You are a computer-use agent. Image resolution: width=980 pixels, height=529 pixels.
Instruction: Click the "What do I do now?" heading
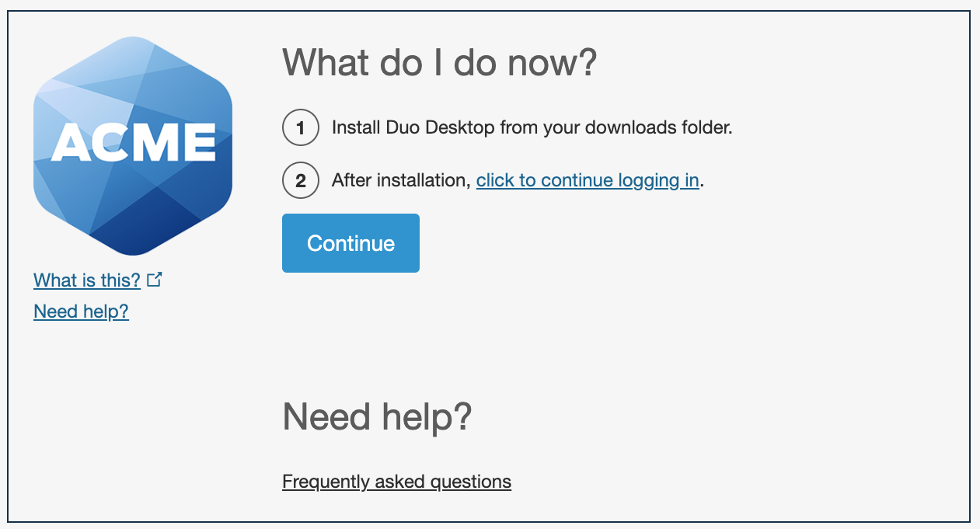click(440, 61)
